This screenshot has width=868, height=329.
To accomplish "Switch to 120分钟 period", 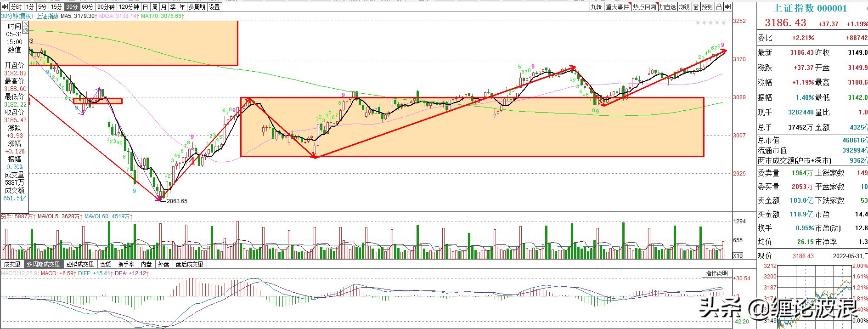I will (129, 7).
